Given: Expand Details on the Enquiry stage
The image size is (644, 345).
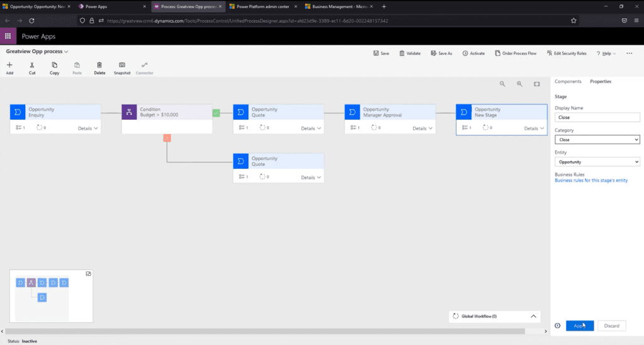Looking at the screenshot, I should coord(88,128).
